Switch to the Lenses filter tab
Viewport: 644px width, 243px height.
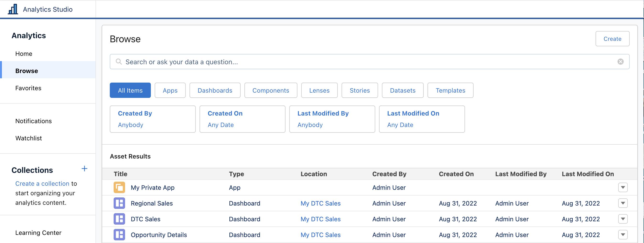click(x=320, y=90)
